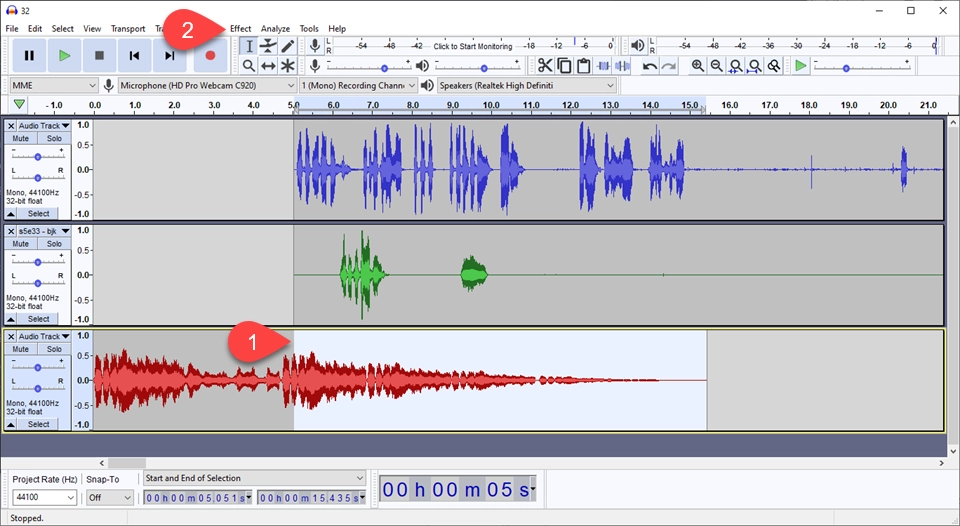Open the Effect menu

(240, 29)
